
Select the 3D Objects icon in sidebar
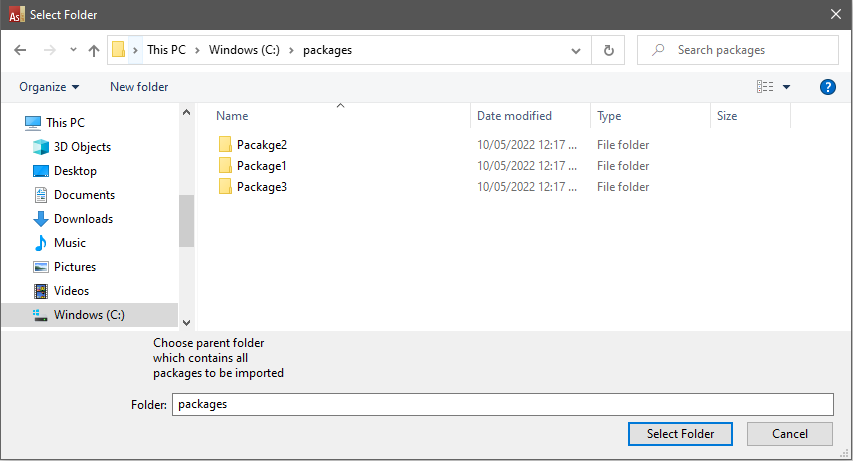pos(41,147)
